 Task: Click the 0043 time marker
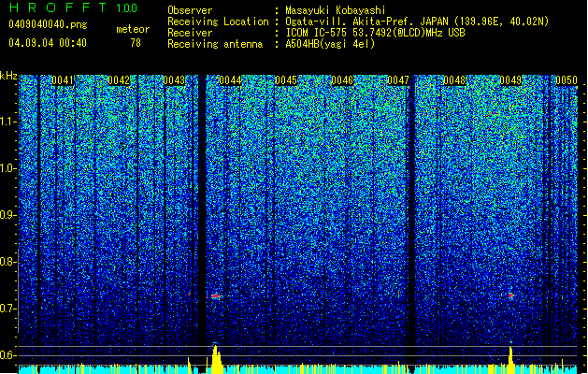pos(174,80)
